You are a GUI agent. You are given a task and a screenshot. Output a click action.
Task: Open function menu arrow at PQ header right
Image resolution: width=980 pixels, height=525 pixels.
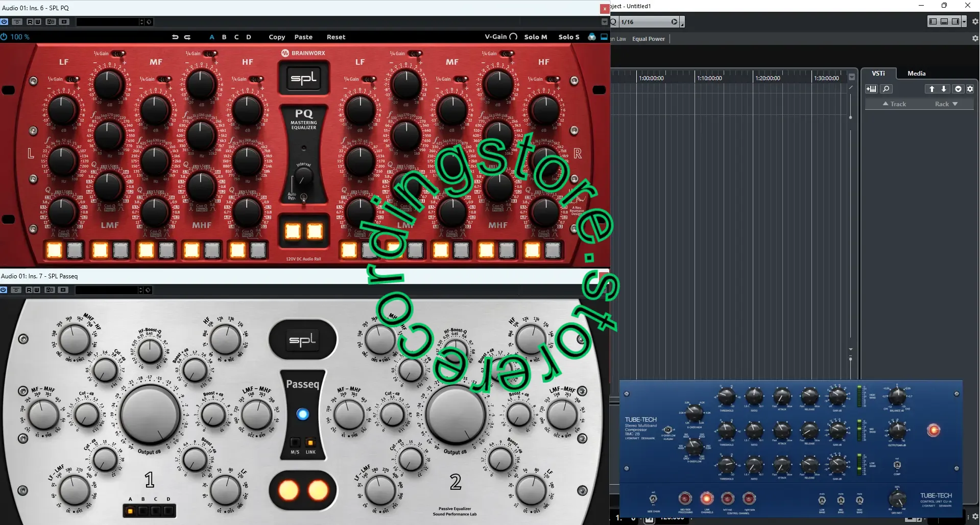coord(605,22)
